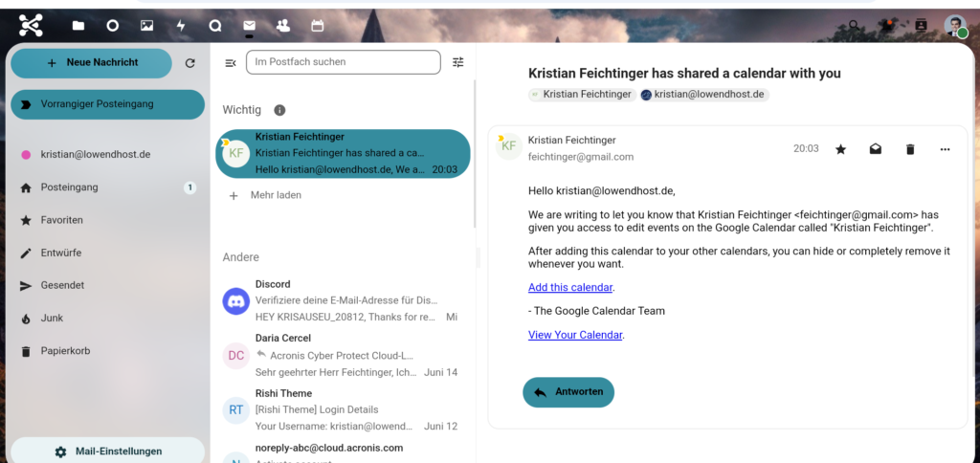
Task: Click the feichtinger@gmail.com sender address
Action: (581, 157)
